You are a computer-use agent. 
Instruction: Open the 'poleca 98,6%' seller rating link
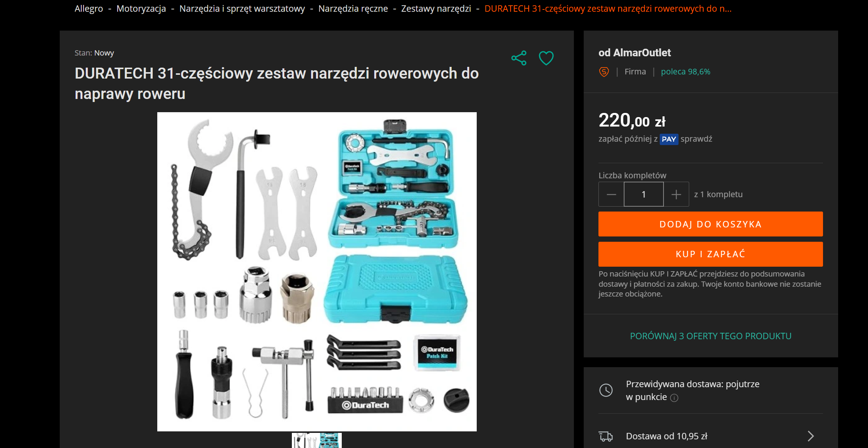[685, 72]
